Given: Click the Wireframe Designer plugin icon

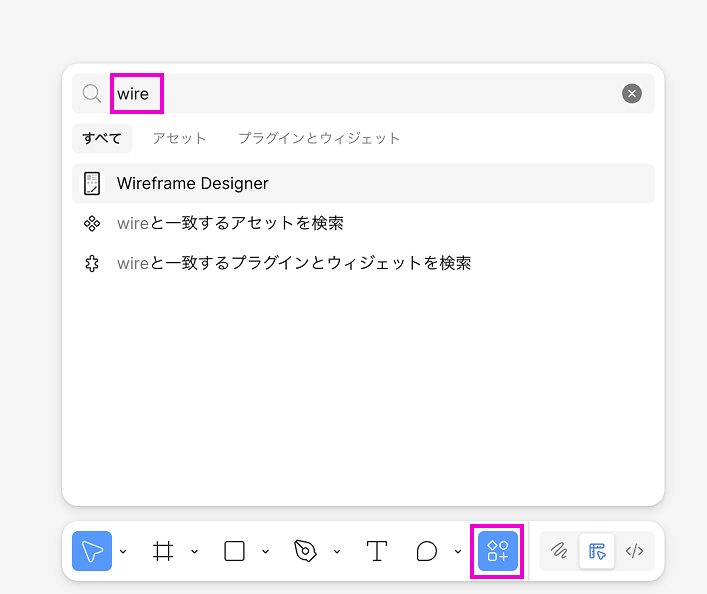Looking at the screenshot, I should click(92, 183).
